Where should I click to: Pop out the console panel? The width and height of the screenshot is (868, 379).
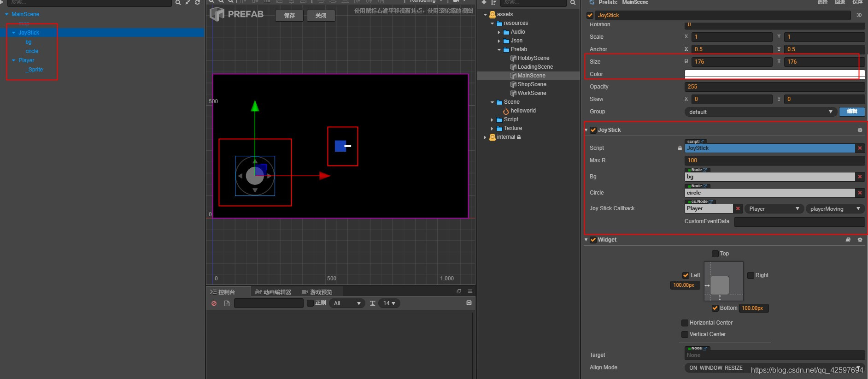[458, 291]
